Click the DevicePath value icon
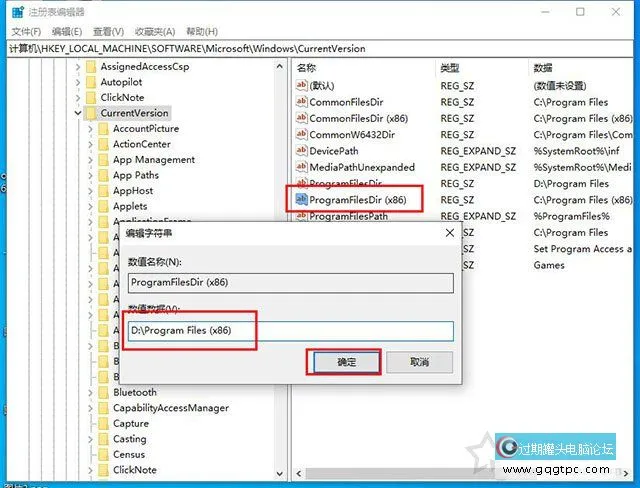640x488 pixels. pos(301,151)
